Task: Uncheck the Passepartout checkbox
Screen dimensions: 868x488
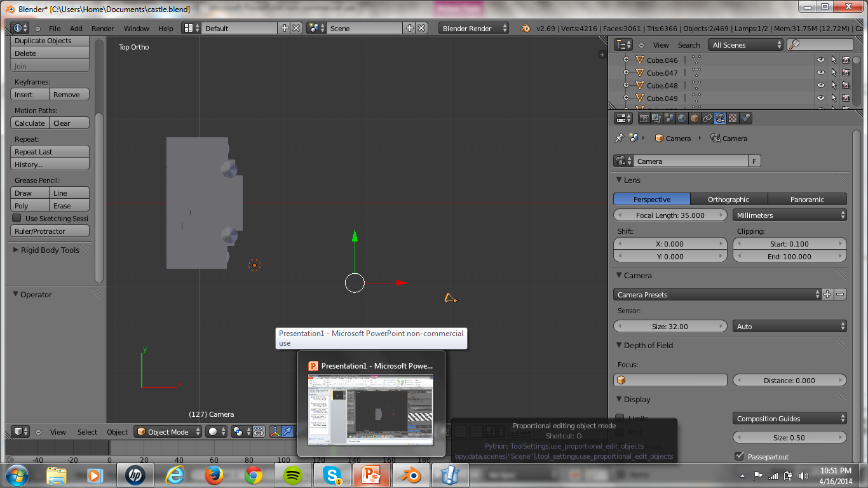Action: point(739,456)
